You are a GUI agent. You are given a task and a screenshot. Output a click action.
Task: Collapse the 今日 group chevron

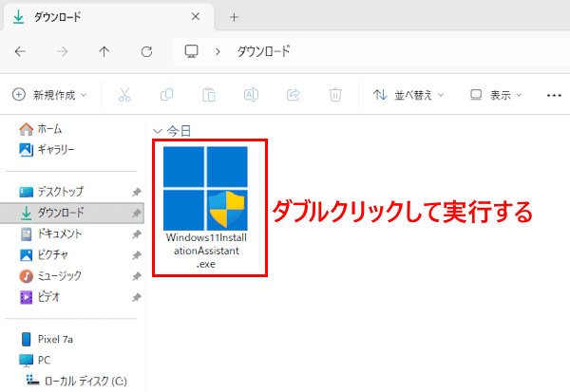point(158,131)
